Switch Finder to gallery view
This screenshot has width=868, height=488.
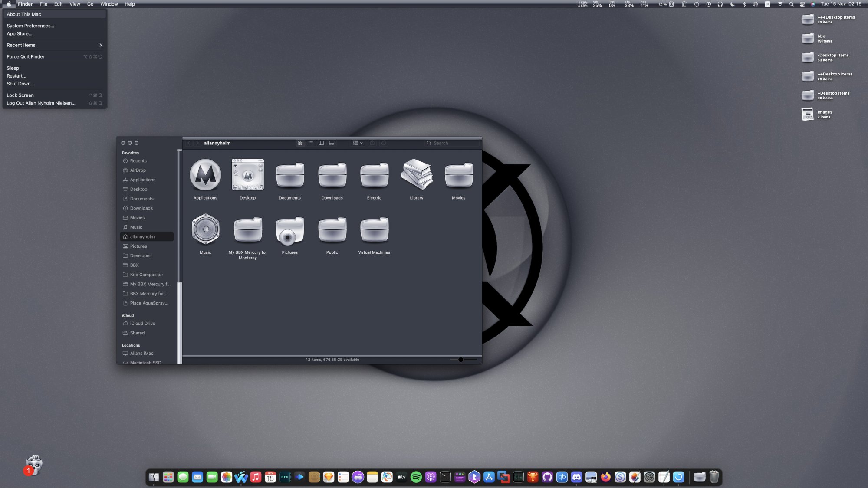pyautogui.click(x=332, y=143)
